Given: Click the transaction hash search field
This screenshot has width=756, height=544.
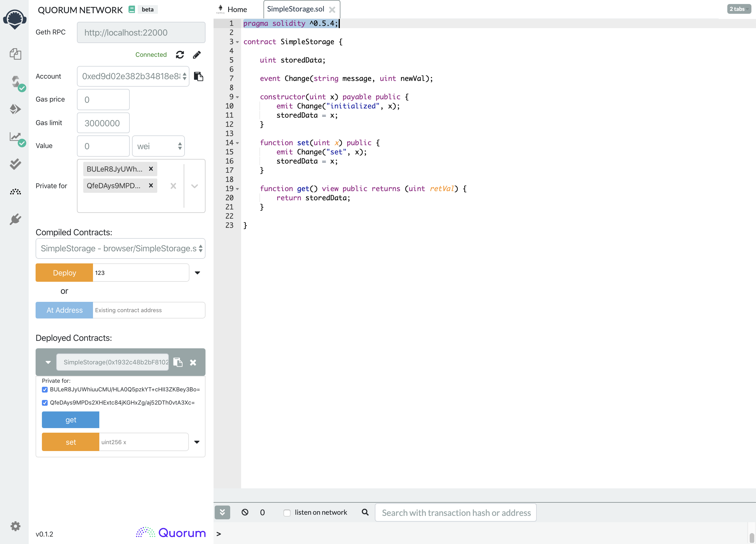Looking at the screenshot, I should tap(455, 512).
